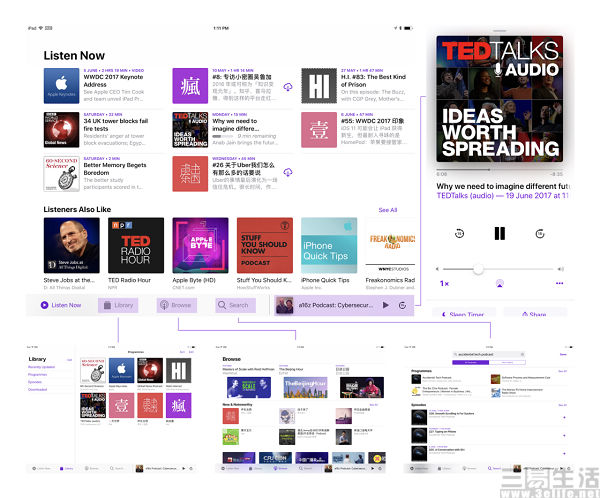Switch to the Search tab

(235, 305)
